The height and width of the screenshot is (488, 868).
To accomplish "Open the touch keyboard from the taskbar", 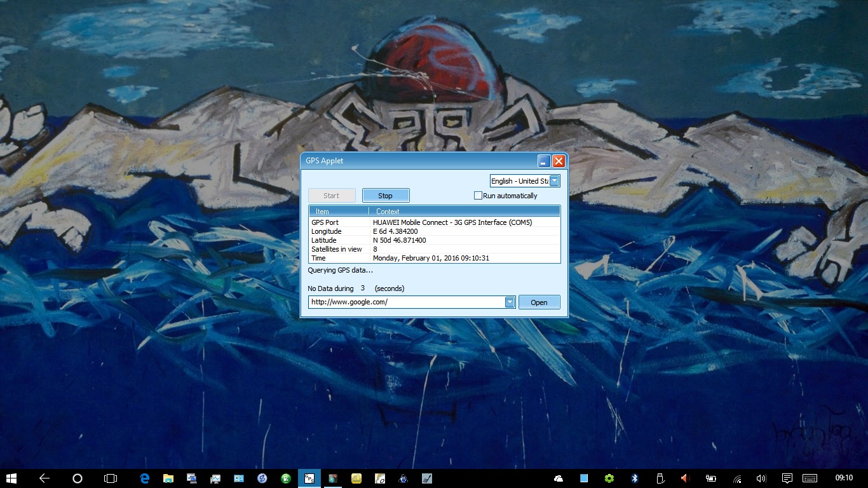I will tap(810, 478).
